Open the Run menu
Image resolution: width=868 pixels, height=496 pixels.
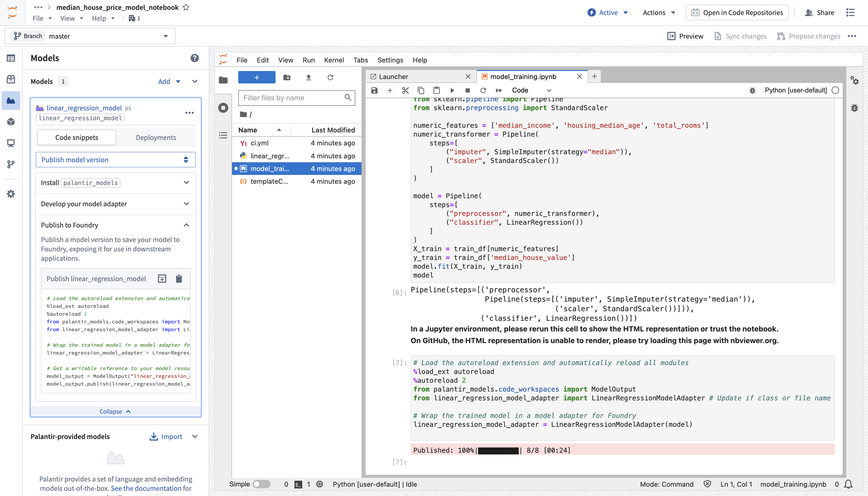pos(308,60)
